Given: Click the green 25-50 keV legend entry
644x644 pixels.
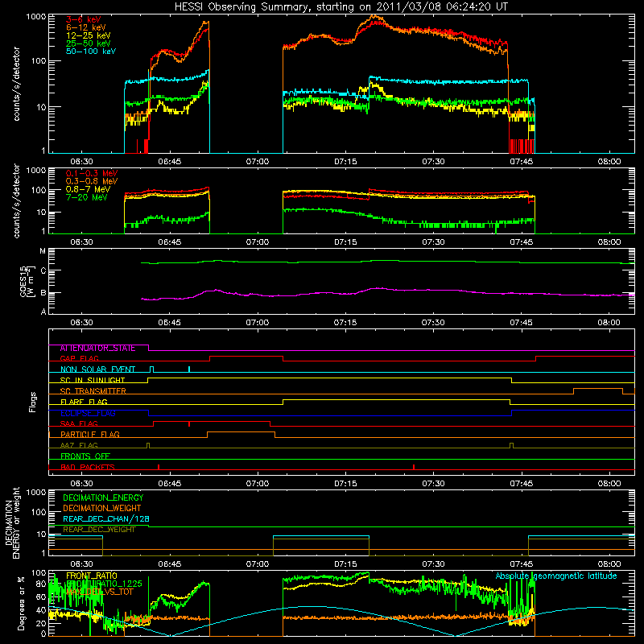Looking at the screenshot, I should 89,43.
